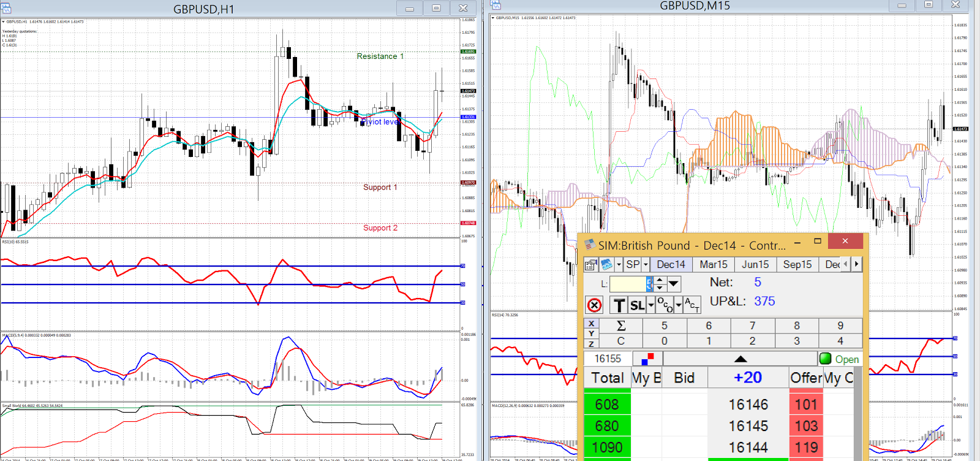Click keypad number 1

tap(709, 341)
